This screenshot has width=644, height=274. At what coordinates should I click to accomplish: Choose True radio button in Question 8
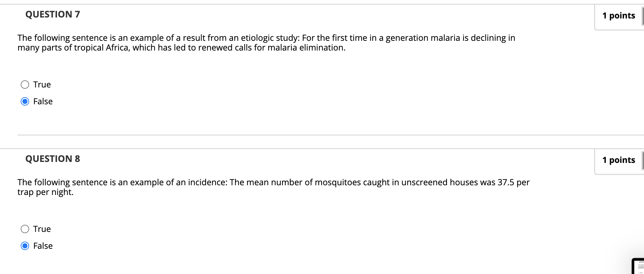coord(25,229)
